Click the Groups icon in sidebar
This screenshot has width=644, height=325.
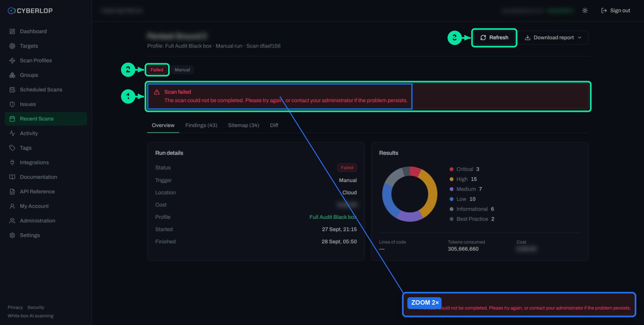click(12, 75)
